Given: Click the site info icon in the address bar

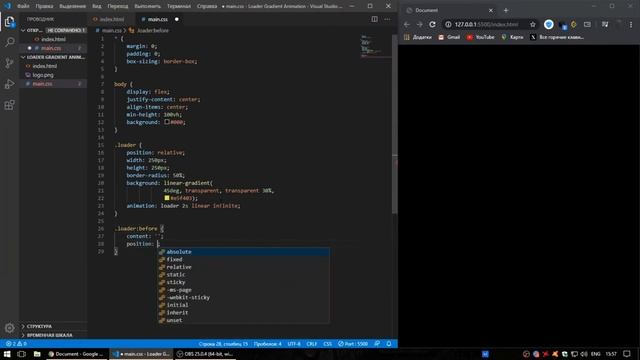Looking at the screenshot, I should pos(448,24).
